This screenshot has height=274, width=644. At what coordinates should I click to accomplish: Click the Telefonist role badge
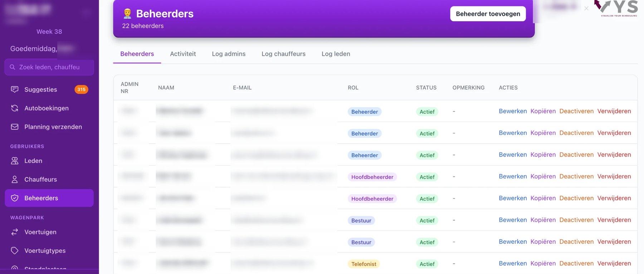pyautogui.click(x=364, y=264)
